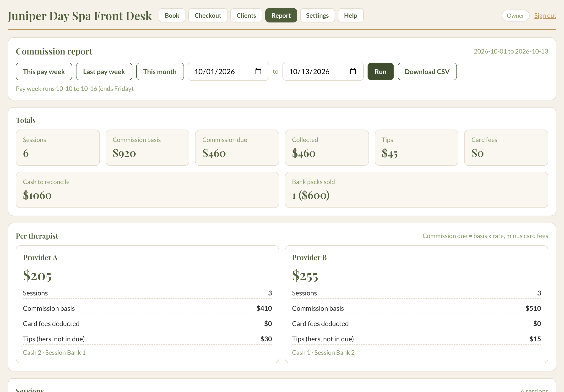Click the 'Cash 2 · Session Bank 1' note

(54, 353)
